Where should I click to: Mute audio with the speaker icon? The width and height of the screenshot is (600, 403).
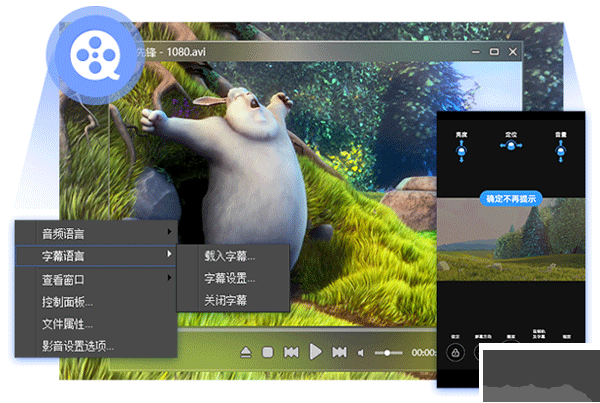[x=360, y=353]
